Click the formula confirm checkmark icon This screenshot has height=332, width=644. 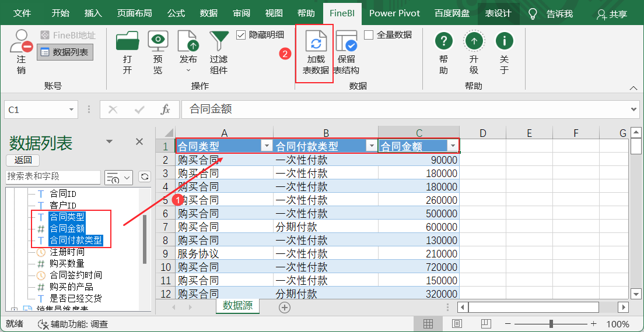tap(139, 110)
